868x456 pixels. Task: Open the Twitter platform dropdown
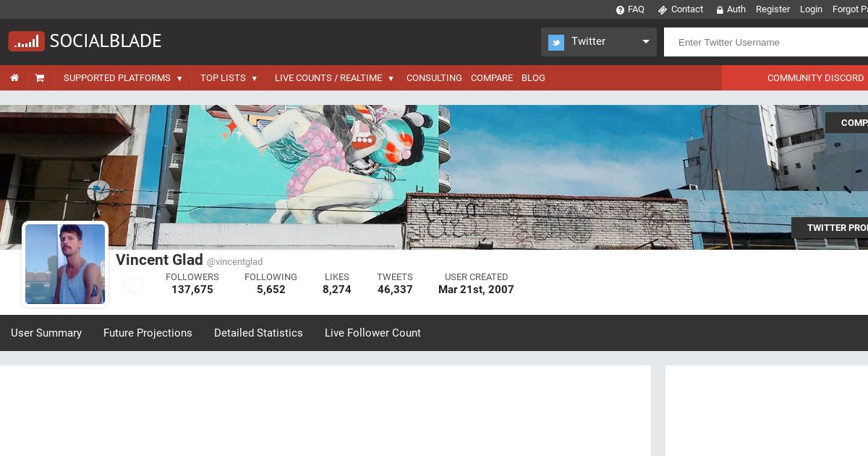click(x=599, y=42)
